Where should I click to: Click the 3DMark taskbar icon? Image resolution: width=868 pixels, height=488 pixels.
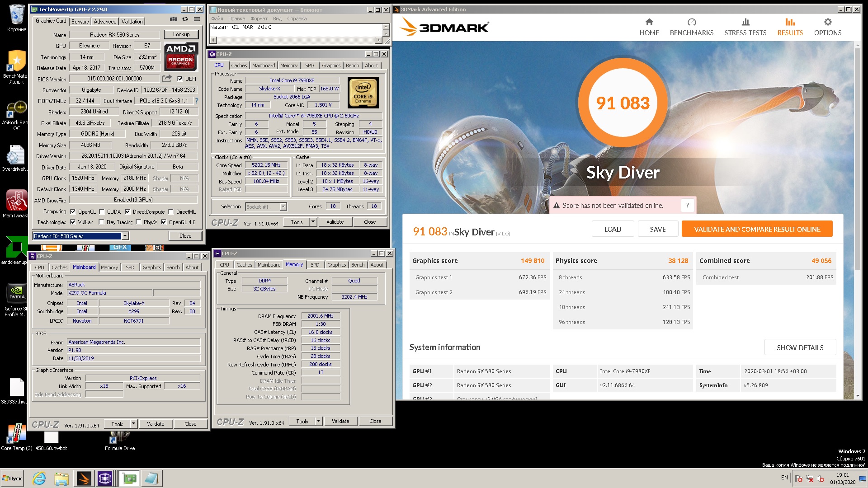pos(84,478)
